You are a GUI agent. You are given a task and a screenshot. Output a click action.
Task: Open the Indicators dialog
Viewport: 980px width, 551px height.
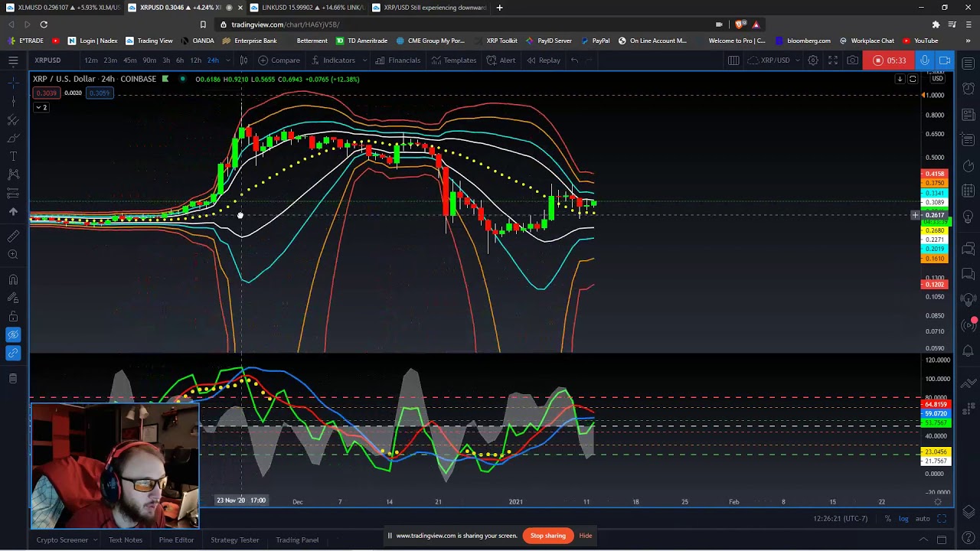click(333, 60)
